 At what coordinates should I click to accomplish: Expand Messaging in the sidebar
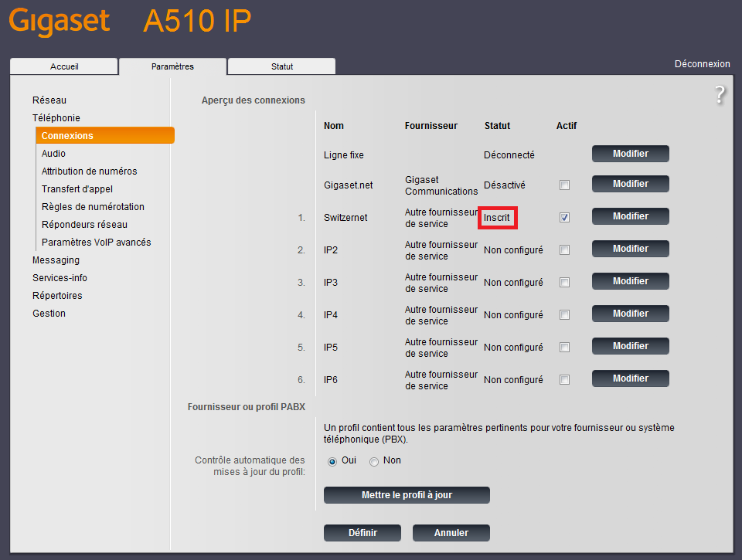click(56, 260)
